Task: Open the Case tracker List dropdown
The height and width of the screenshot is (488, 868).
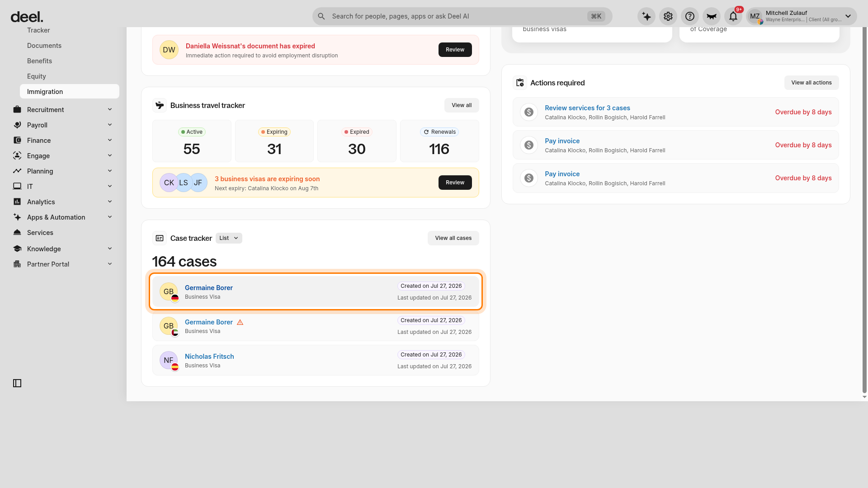Action: click(x=229, y=238)
